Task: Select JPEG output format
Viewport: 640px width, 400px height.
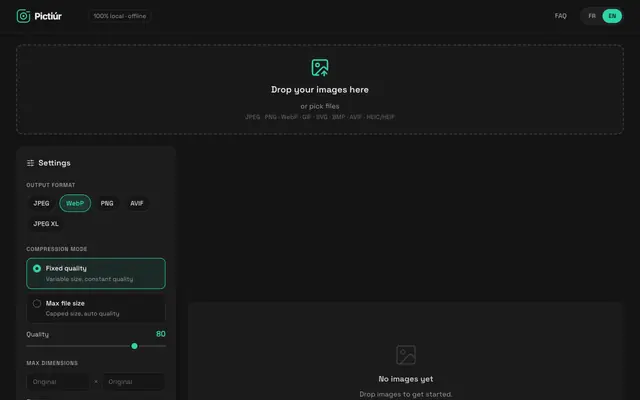Action: [x=41, y=203]
